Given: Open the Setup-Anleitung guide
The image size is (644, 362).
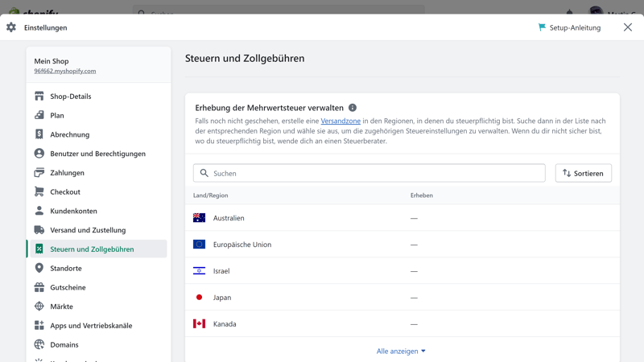Looking at the screenshot, I should [x=569, y=27].
